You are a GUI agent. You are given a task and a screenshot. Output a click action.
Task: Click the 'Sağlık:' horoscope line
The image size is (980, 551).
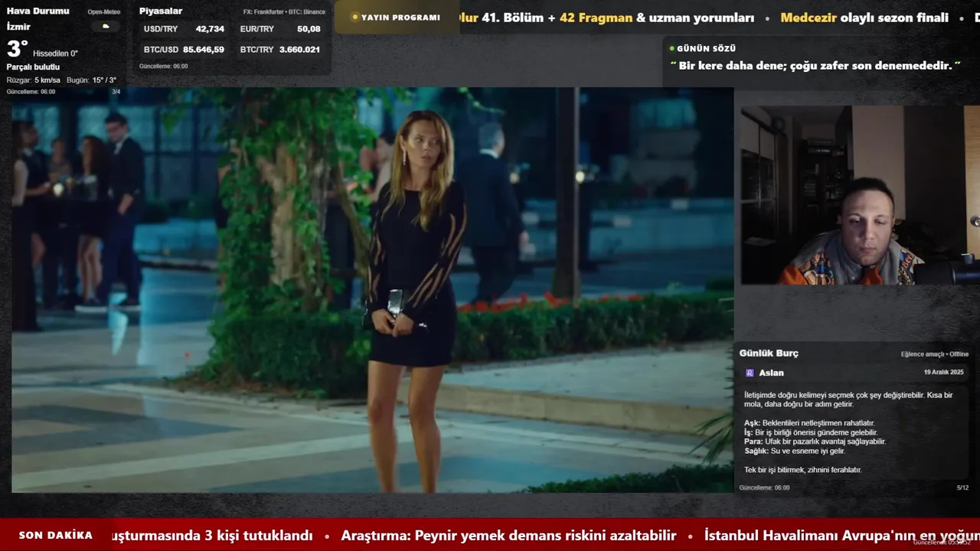pos(795,451)
